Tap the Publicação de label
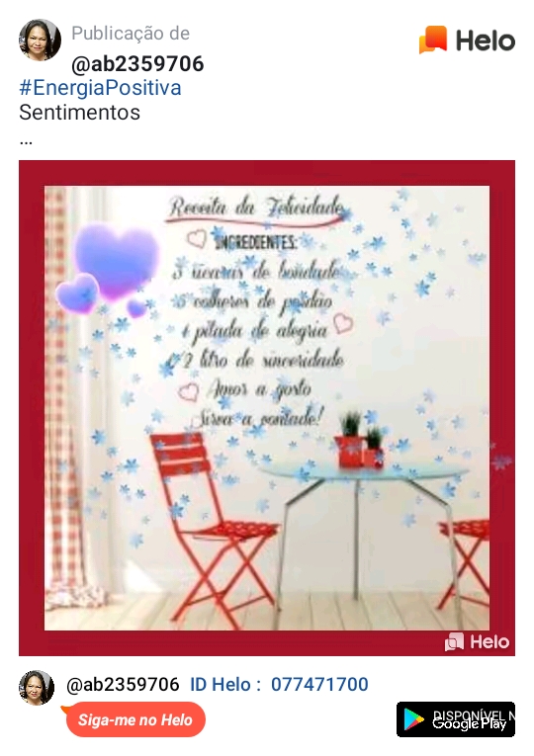 tap(131, 34)
